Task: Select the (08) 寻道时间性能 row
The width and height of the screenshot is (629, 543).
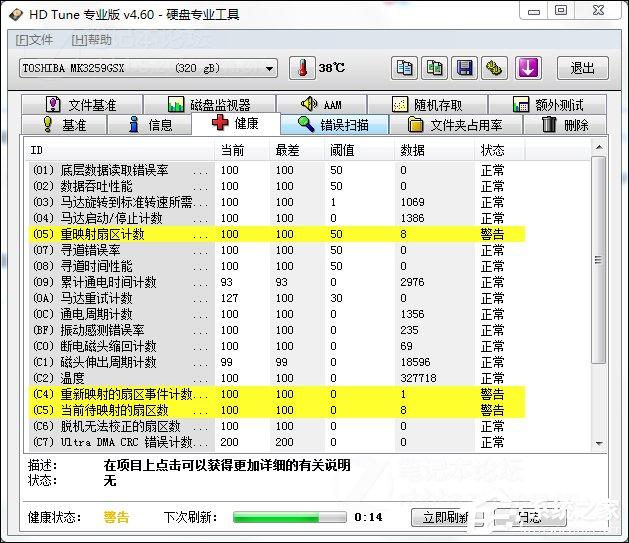Action: (x=277, y=266)
